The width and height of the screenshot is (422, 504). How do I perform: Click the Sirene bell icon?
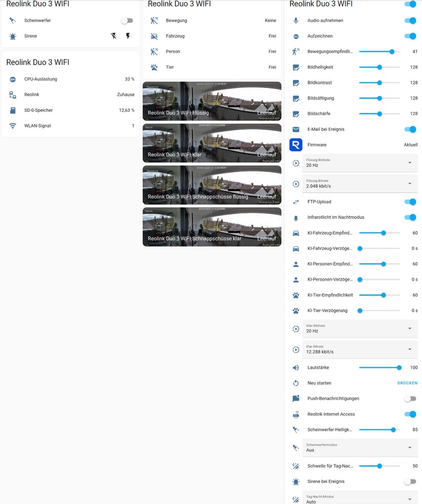12,36
